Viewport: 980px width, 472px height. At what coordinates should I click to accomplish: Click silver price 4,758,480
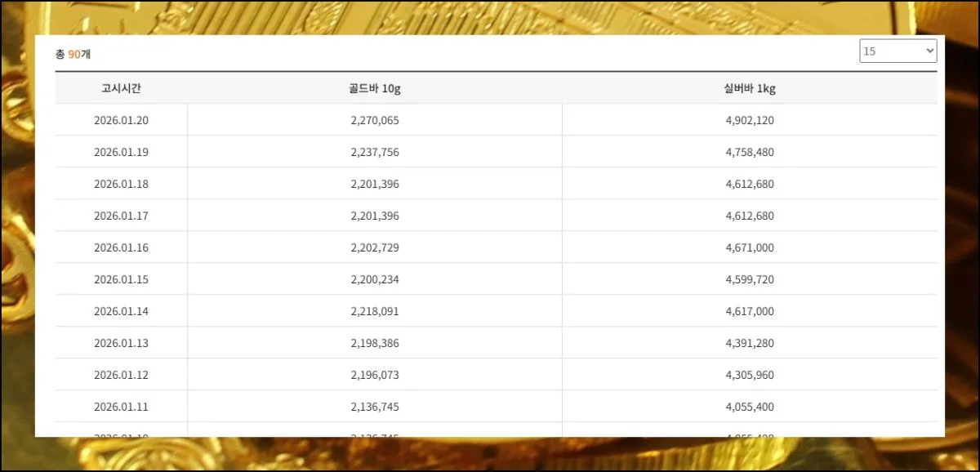(x=749, y=152)
